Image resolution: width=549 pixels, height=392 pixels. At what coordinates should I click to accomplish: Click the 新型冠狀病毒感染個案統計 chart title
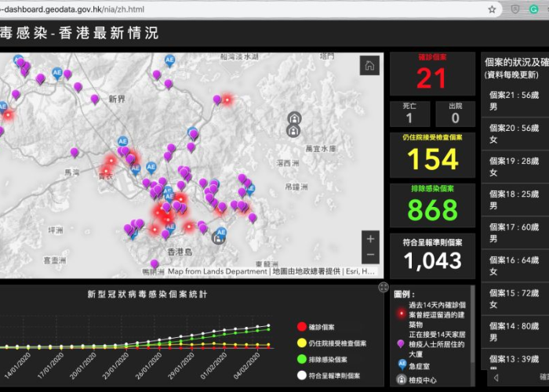147,294
